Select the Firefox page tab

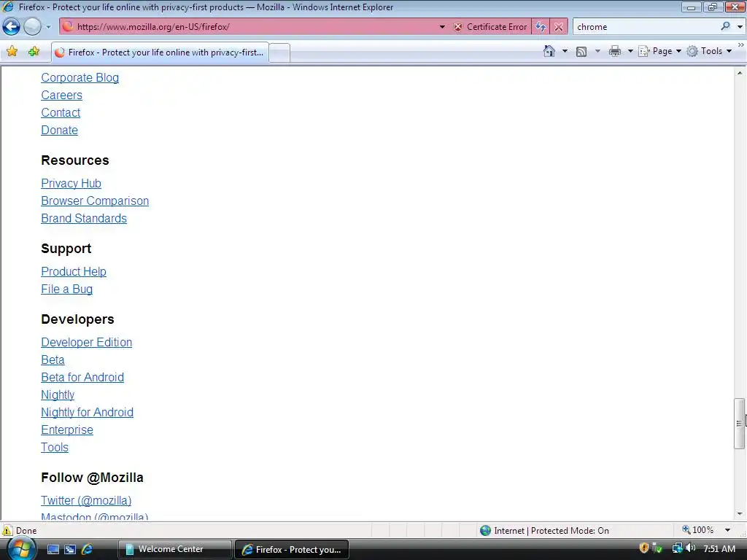tap(160, 52)
